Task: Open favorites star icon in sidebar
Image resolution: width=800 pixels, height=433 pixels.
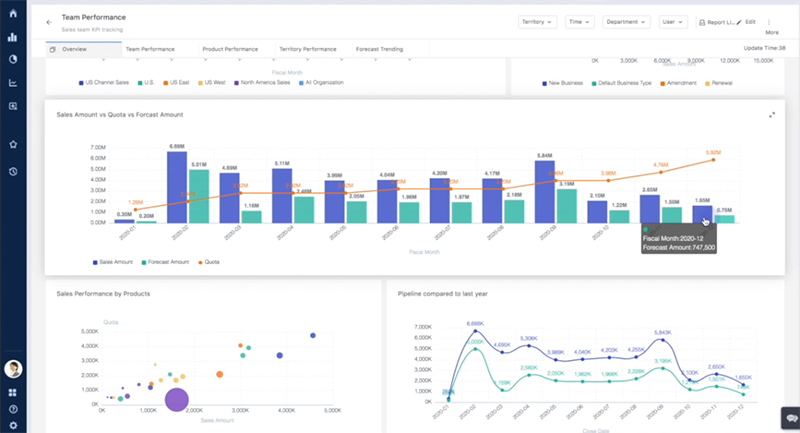Action: pyautogui.click(x=13, y=144)
